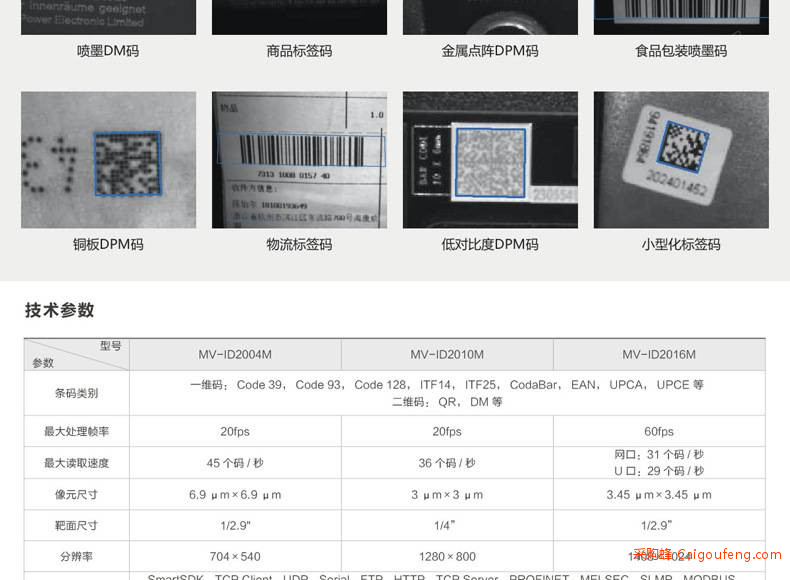Select the 60fps value
This screenshot has width=790, height=580.
coord(659,432)
